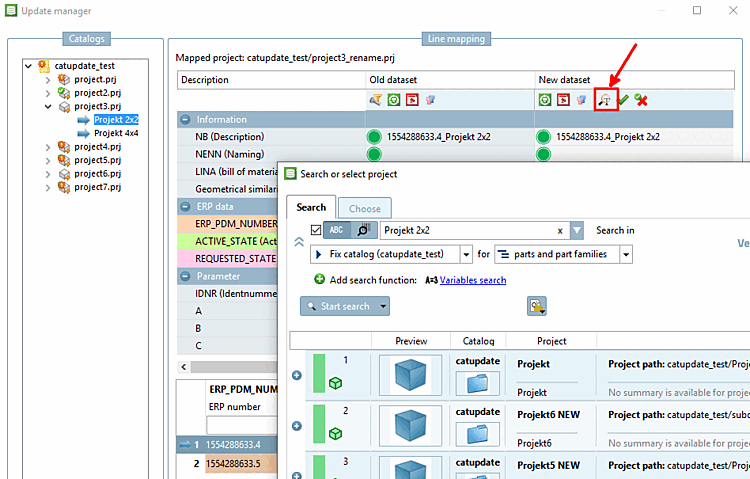This screenshot has height=479, width=750.
Task: Switch to the Choose tab
Action: (363, 209)
